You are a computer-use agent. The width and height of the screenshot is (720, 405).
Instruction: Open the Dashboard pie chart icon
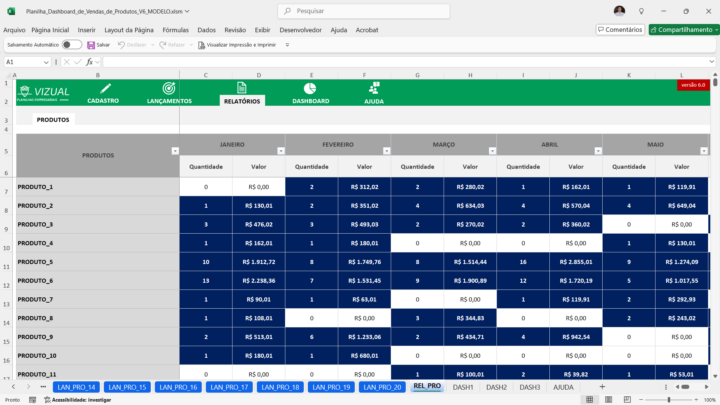pos(310,88)
